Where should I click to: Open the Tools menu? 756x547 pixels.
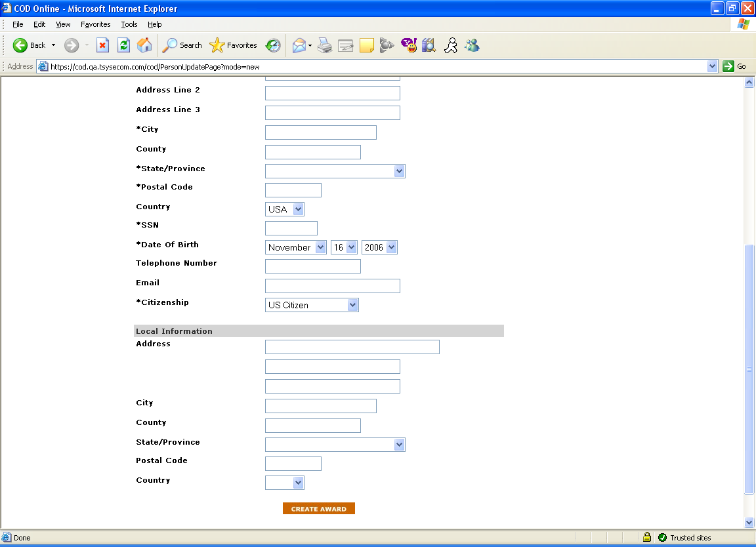(x=129, y=24)
